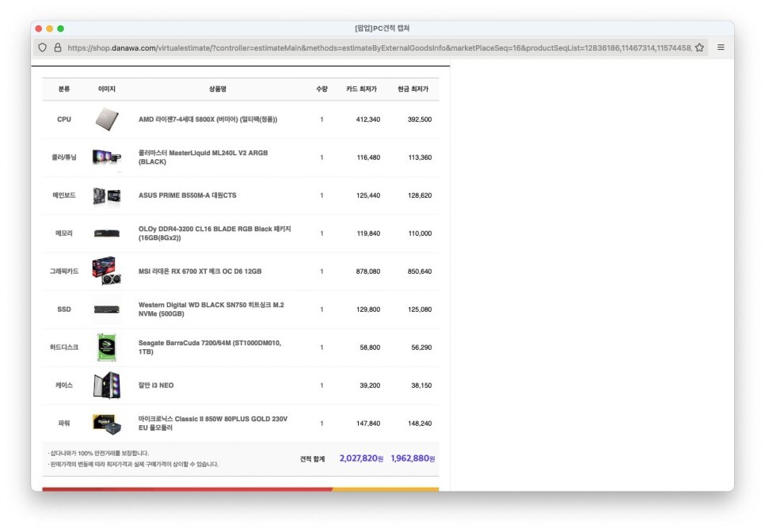Open the MasterLiquid ML240L V2 ARGB product name

point(203,158)
